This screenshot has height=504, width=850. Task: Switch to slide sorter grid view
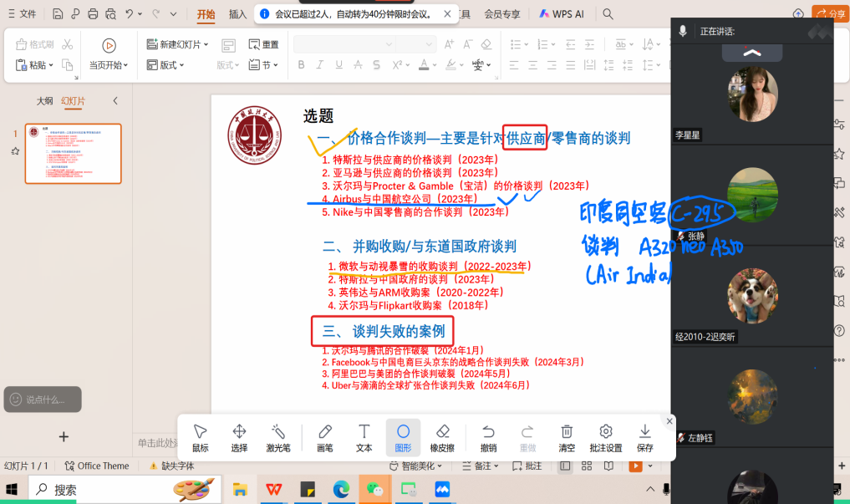pos(587,466)
